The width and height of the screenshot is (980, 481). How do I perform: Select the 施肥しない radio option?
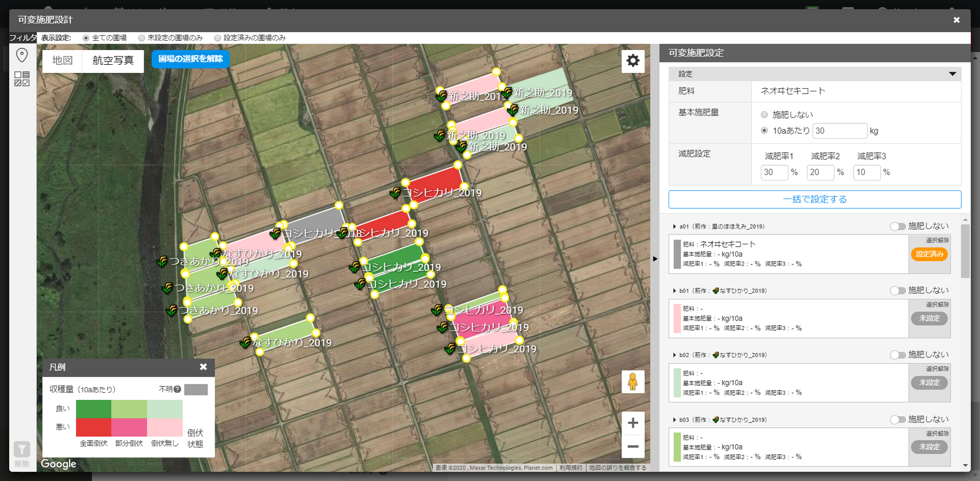tap(764, 114)
